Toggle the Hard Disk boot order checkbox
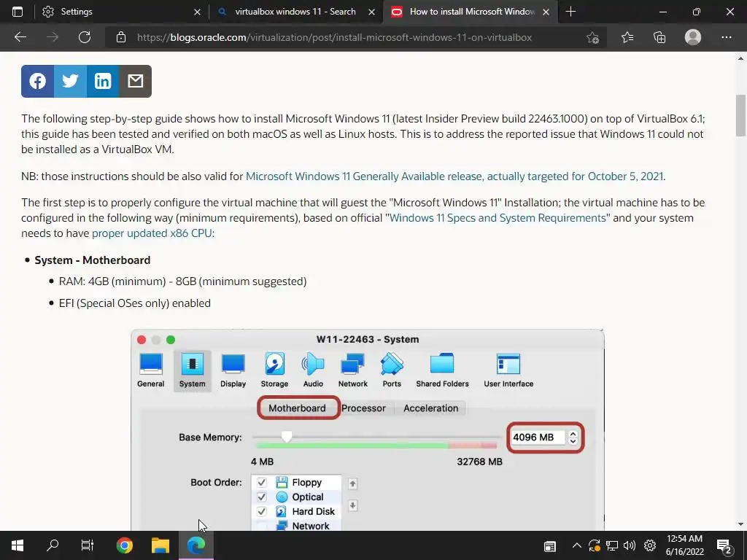Screen dimensions: 747x560 [262, 511]
